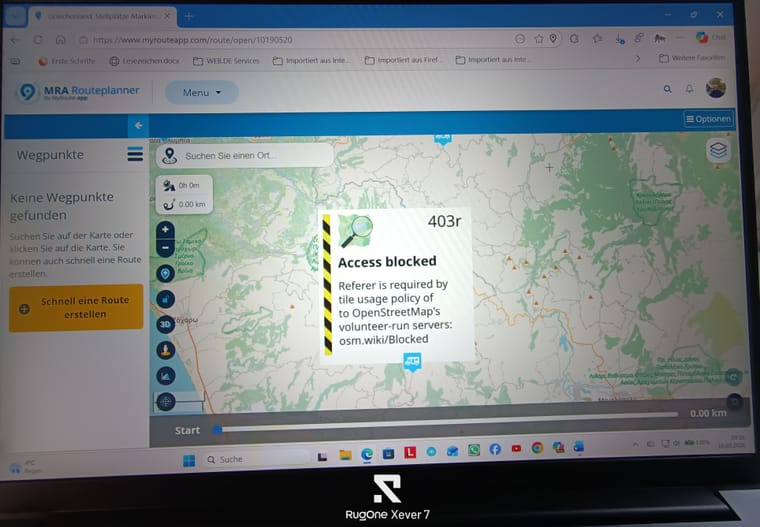The height and width of the screenshot is (527, 760).
Task: Open notifications bell
Action: [689, 89]
